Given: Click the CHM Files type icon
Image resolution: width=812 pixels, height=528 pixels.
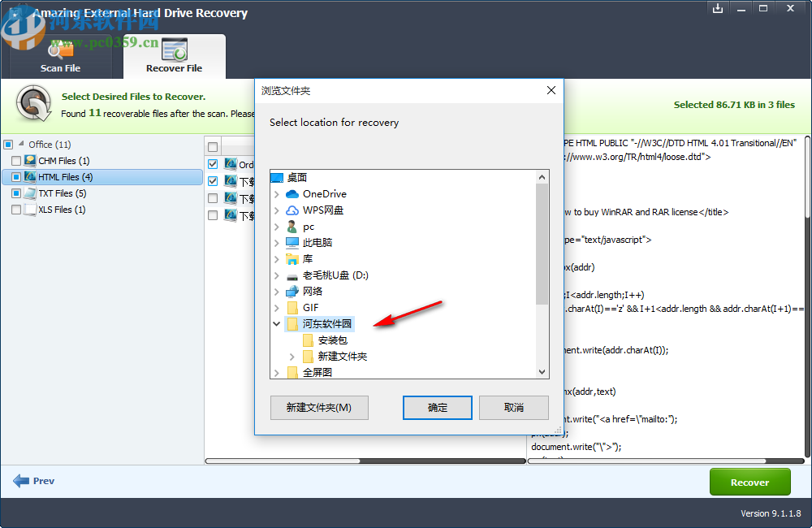Looking at the screenshot, I should (30, 161).
